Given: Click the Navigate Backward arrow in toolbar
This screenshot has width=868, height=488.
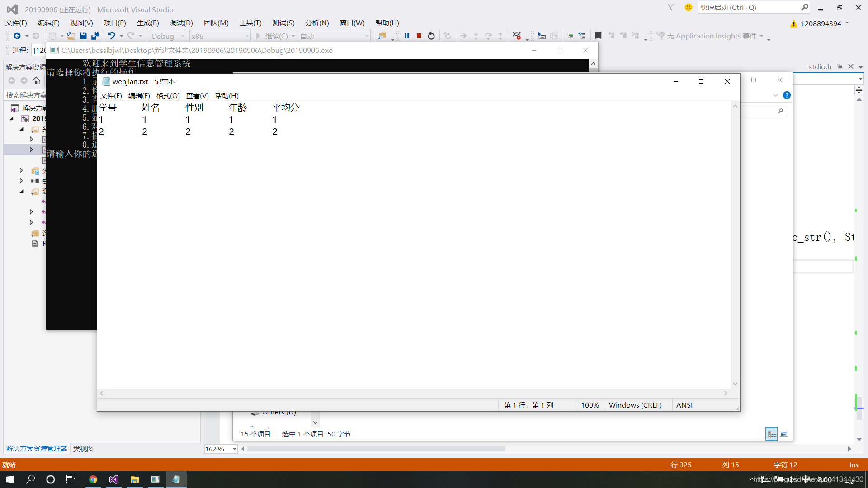Looking at the screenshot, I should pyautogui.click(x=17, y=36).
